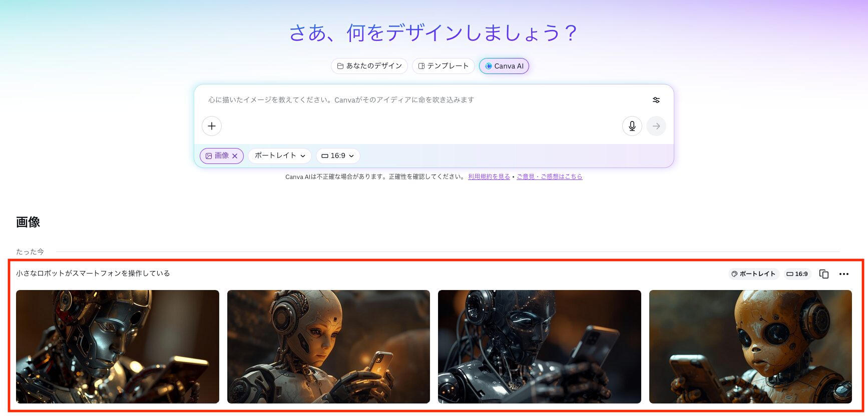
Task: Open the three-dot more options menu
Action: 844,274
